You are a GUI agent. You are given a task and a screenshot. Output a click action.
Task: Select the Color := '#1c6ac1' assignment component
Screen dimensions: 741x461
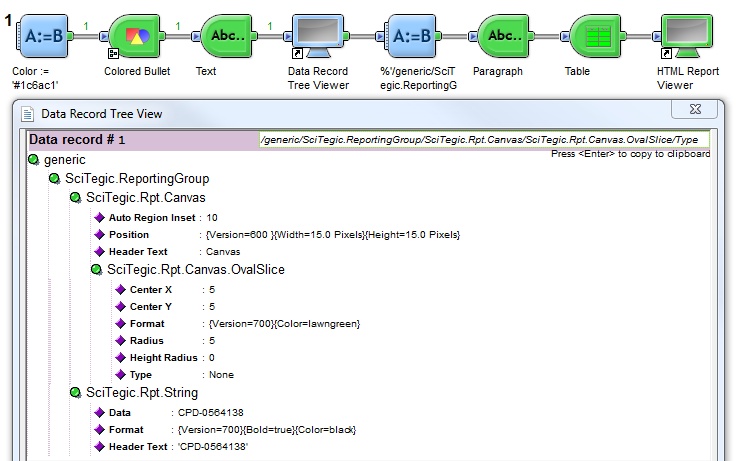click(43, 36)
